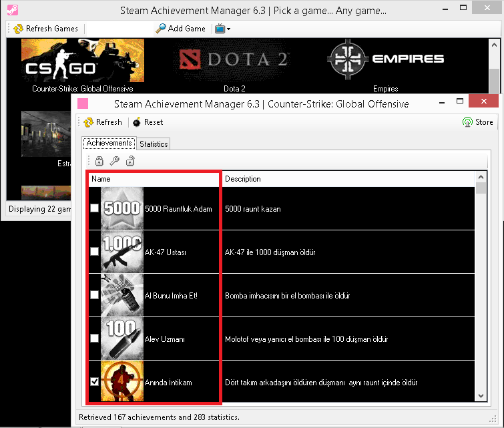The width and height of the screenshot is (504, 428).
Task: Minimize the game picker window
Action: pyautogui.click(x=445, y=9)
